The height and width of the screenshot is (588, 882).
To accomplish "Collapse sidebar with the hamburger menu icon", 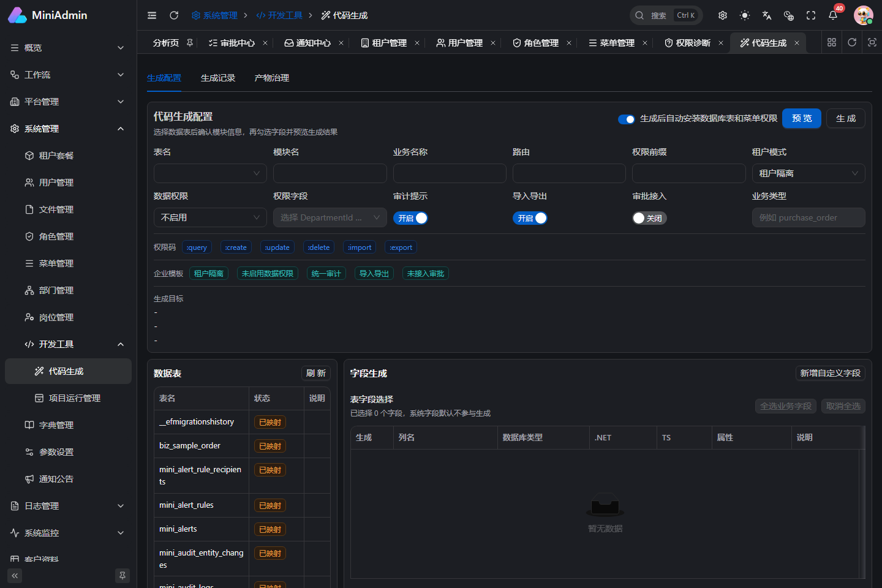I will pyautogui.click(x=152, y=15).
